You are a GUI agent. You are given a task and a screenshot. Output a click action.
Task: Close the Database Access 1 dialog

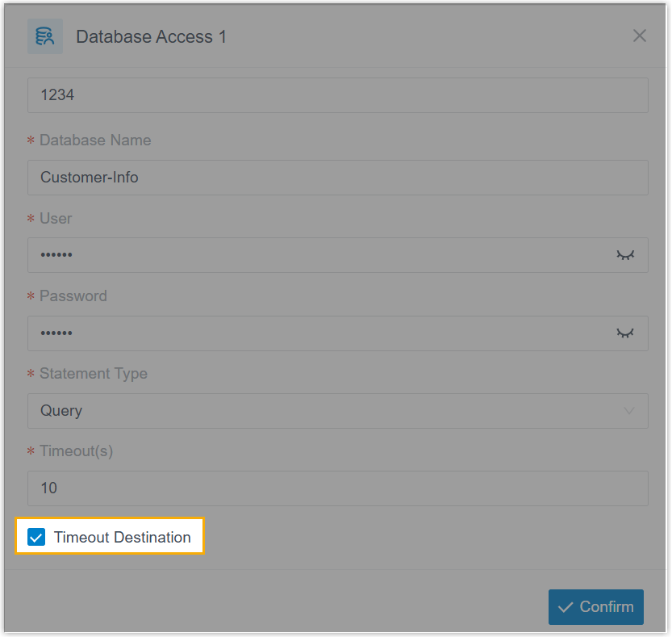639,36
